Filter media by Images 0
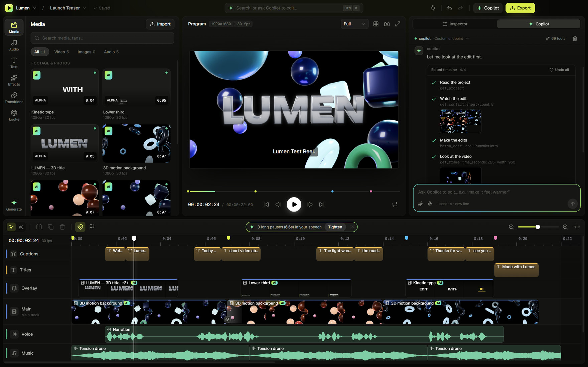Viewport: 588px width, 367px height. tap(86, 52)
